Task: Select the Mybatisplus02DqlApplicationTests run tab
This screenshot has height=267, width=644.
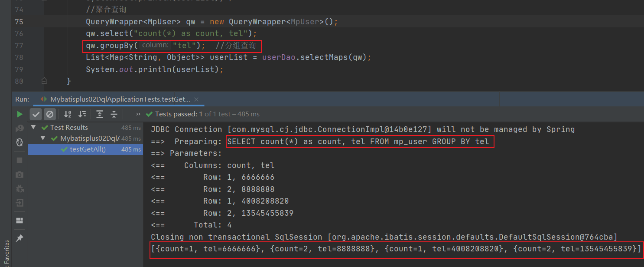Action: coord(120,99)
